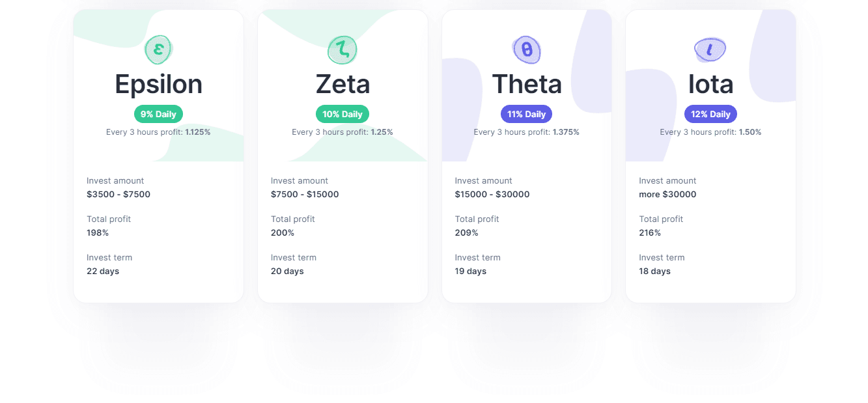
Task: Click the more $30000 invest amount
Action: [x=667, y=194]
